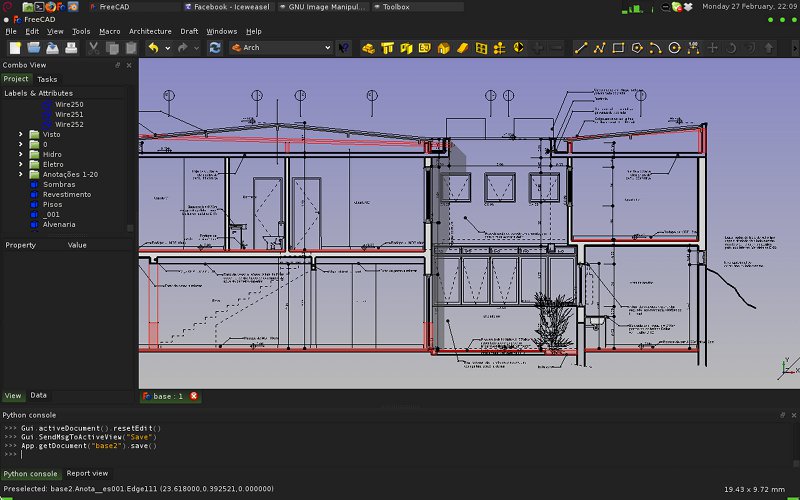Select the Revestimento item in the tree
The height and width of the screenshot is (500, 800).
(x=67, y=194)
